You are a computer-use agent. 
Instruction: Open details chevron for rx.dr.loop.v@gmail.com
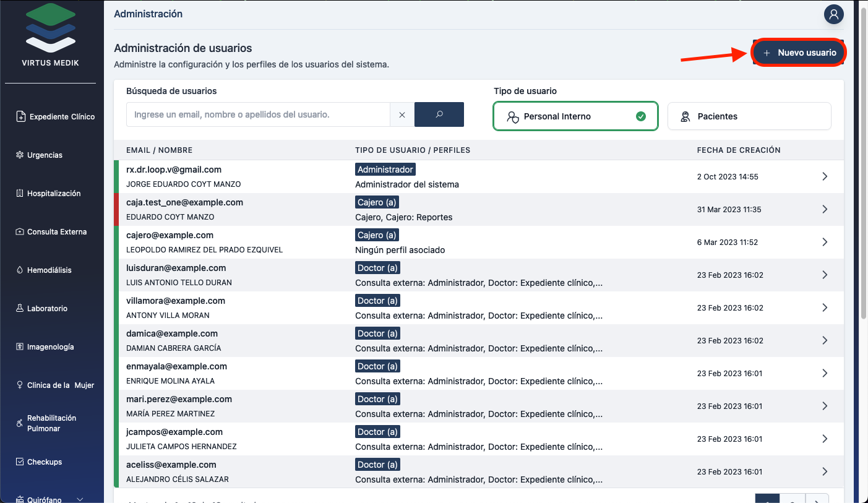[x=824, y=176]
